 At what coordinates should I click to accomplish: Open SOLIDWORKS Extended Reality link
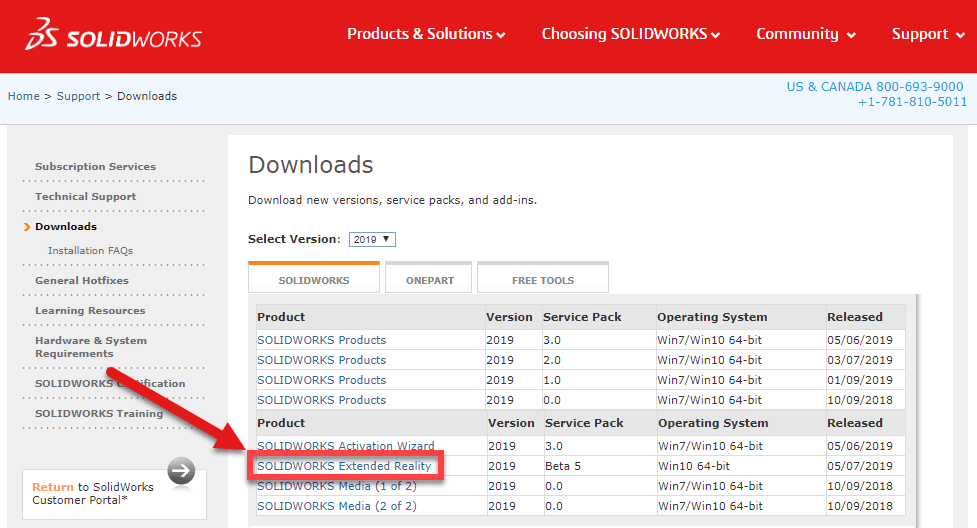click(344, 466)
